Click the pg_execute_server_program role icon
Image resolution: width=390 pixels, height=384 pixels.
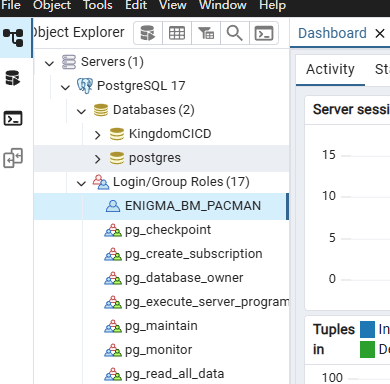coord(113,302)
